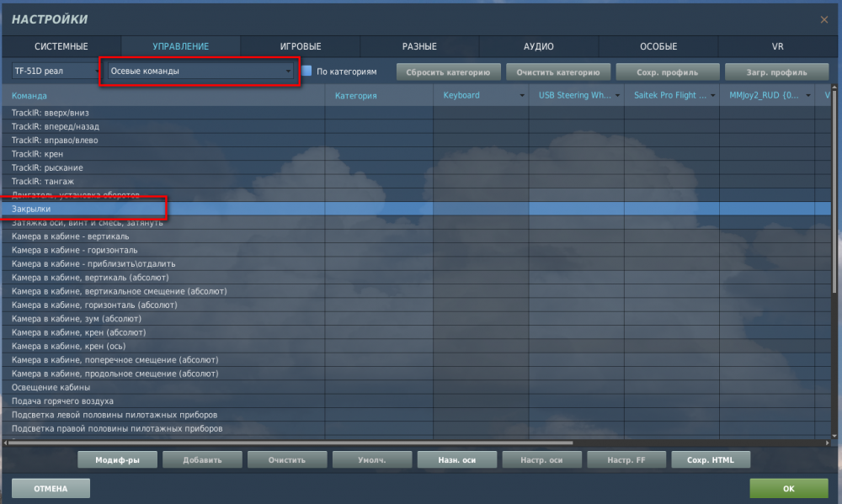842x504 pixels.
Task: Click the scroll-right arrow of horizontal scrollbar
Action: coord(828,443)
